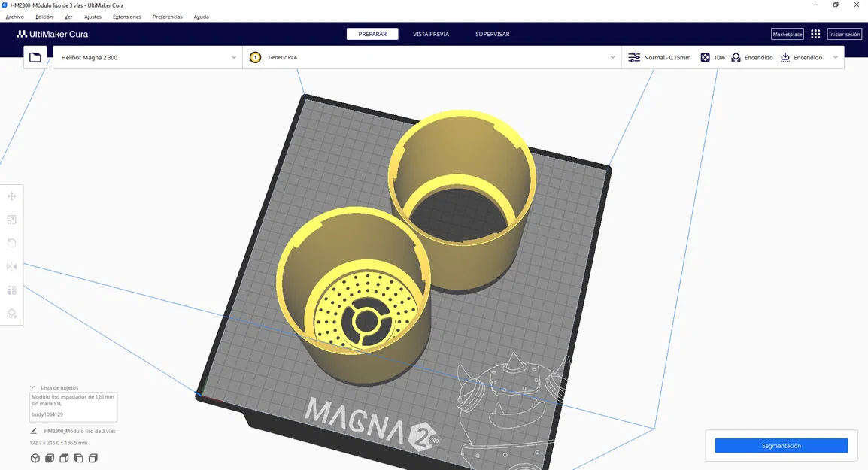
Task: Select the perforated cylinder model on build plate
Action: pyautogui.click(x=354, y=296)
